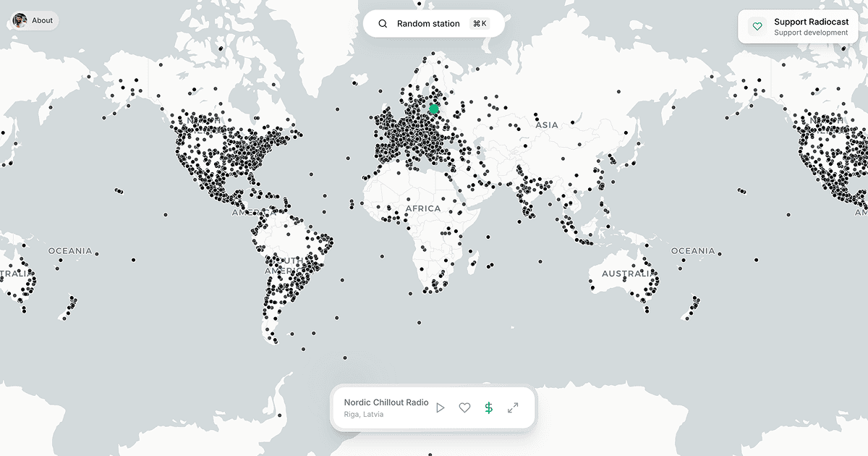Click the right OCEANIA map label
This screenshot has width=868, height=456.
tap(693, 251)
